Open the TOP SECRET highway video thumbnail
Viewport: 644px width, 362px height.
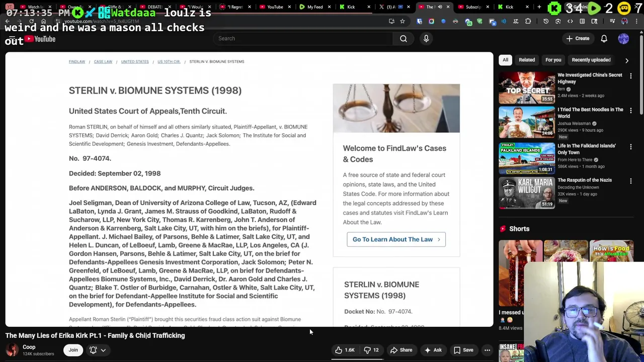[x=527, y=87]
